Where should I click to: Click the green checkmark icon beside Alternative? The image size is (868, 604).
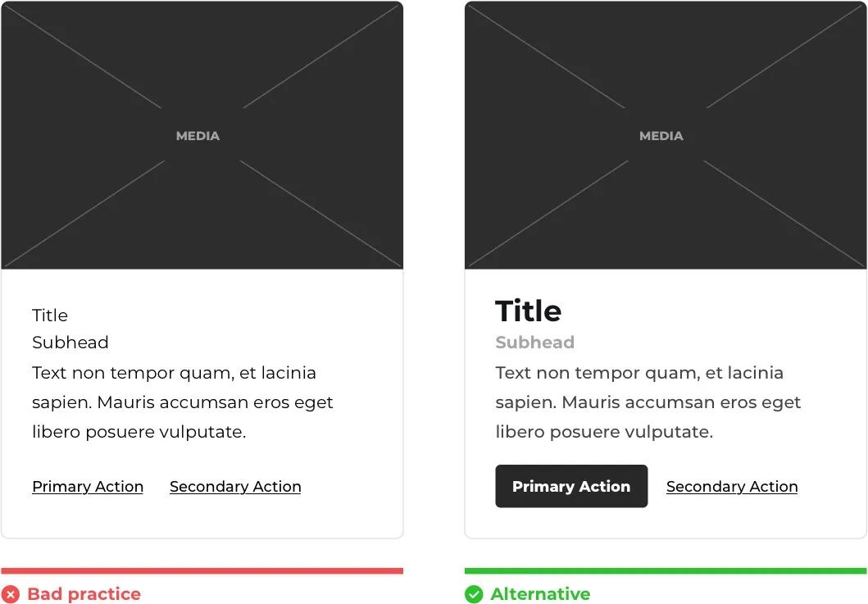click(474, 594)
